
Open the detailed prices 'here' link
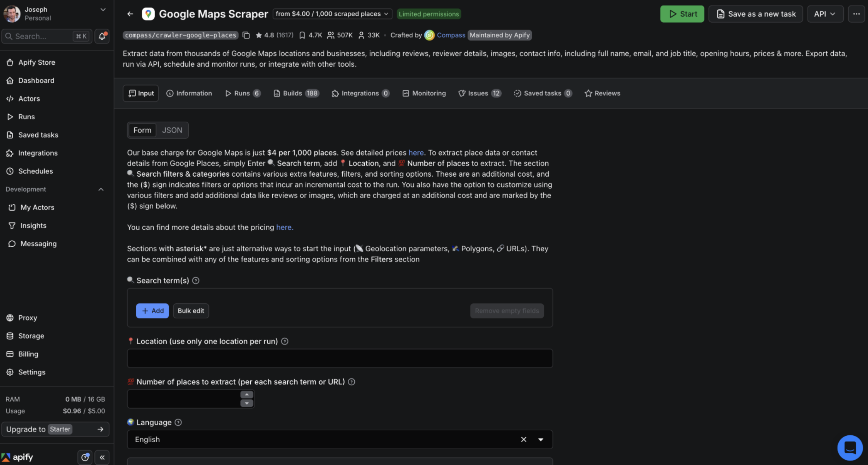pyautogui.click(x=416, y=152)
